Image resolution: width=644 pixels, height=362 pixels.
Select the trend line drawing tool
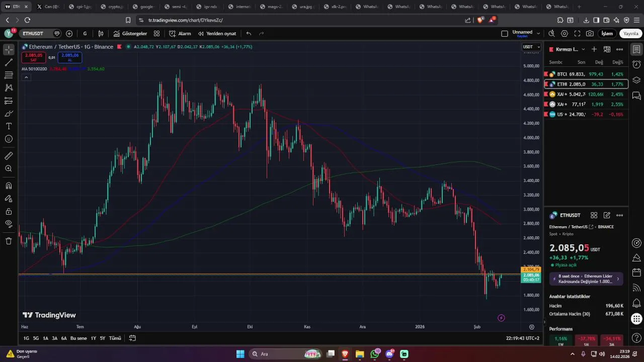[x=9, y=62]
